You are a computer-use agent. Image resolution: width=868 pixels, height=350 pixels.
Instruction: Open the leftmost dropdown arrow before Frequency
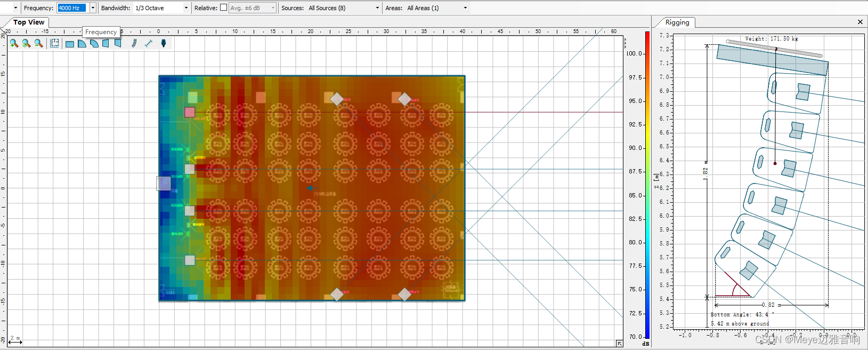pyautogui.click(x=15, y=8)
